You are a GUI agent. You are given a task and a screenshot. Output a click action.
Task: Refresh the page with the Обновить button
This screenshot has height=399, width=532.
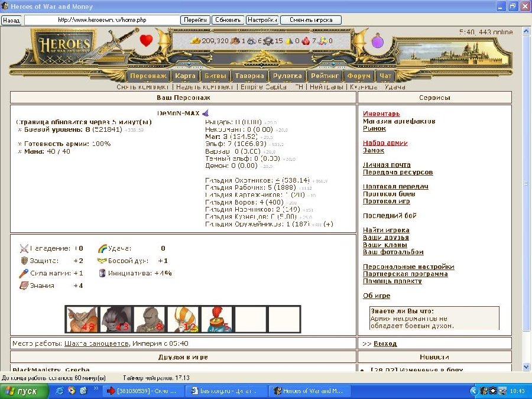click(x=228, y=20)
